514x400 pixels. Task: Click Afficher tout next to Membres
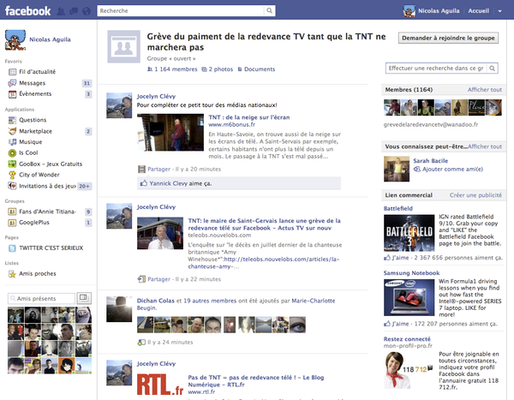click(484, 90)
